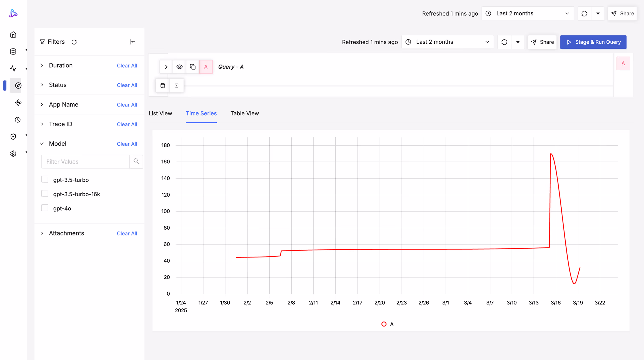
Task: Open the activity pulse sidebar icon
Action: coord(13,69)
